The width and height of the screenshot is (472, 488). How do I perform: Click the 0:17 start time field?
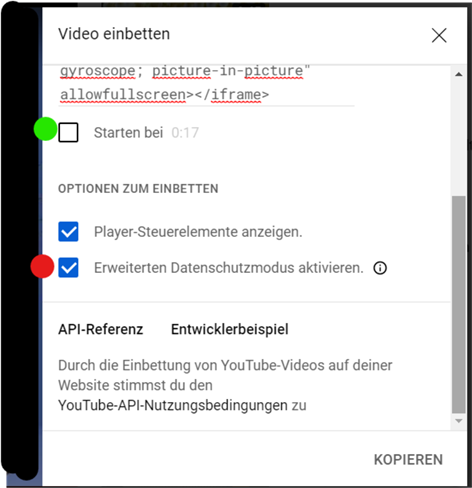coord(185,133)
